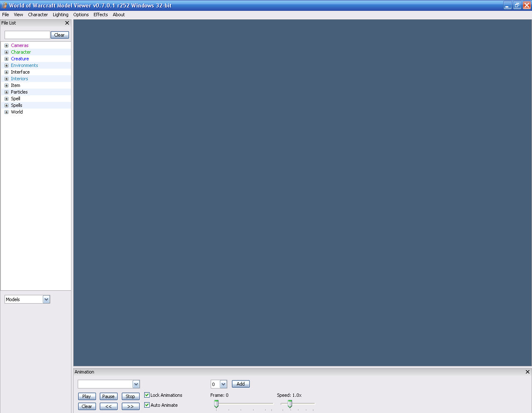Screen dimensions: 532x413
Task: Open the Effects menu
Action: pos(101,15)
